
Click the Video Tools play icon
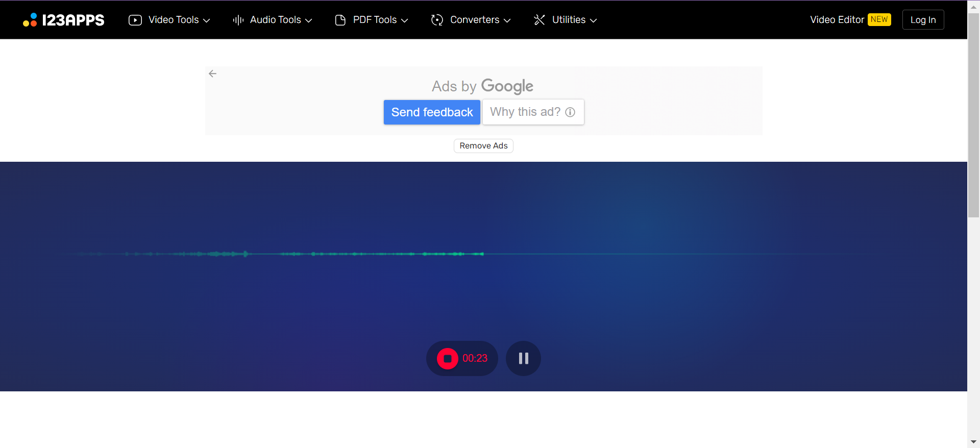135,20
